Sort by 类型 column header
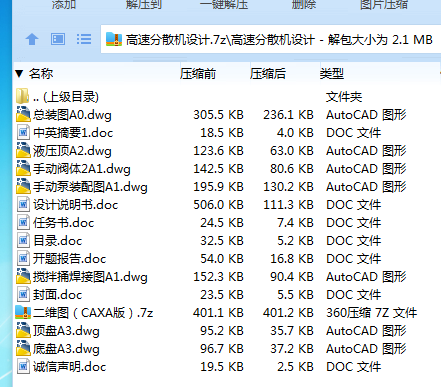Viewport: 441px width, 387px height. pos(332,74)
